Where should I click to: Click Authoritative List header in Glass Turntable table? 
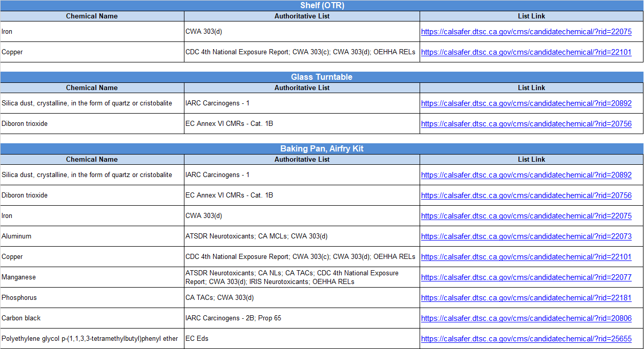(302, 88)
